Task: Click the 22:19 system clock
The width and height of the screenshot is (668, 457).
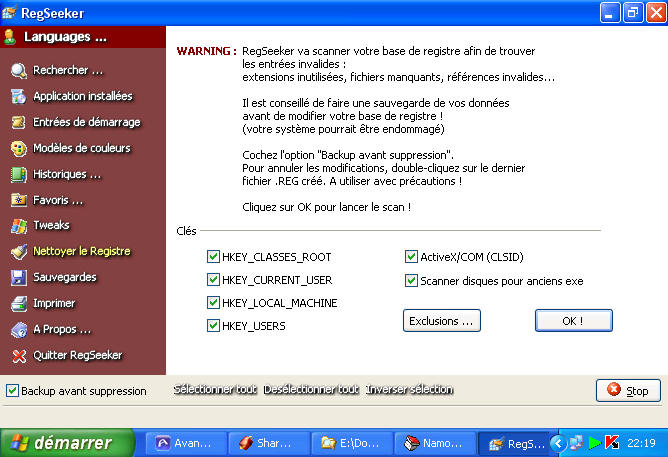Action: (641, 443)
